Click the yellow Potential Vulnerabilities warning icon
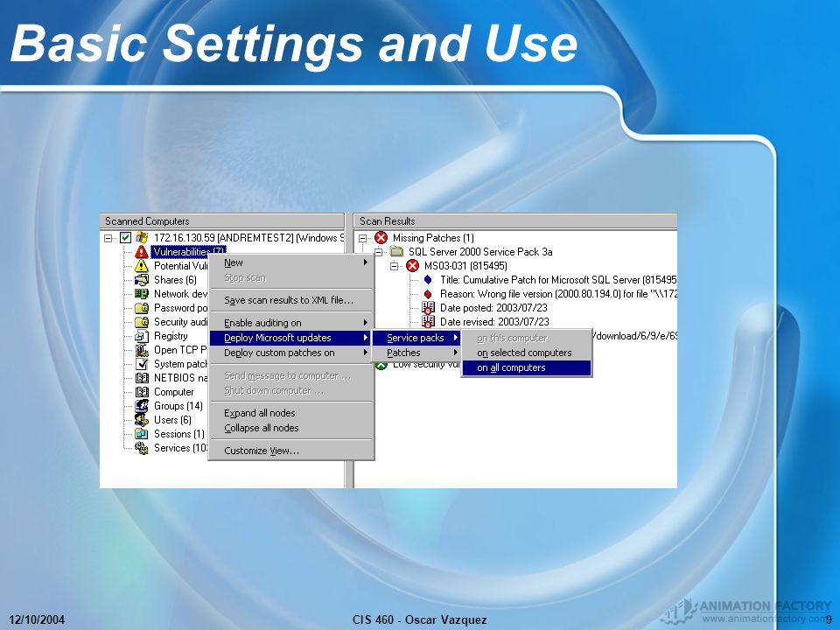The width and height of the screenshot is (840, 630). pyautogui.click(x=142, y=266)
